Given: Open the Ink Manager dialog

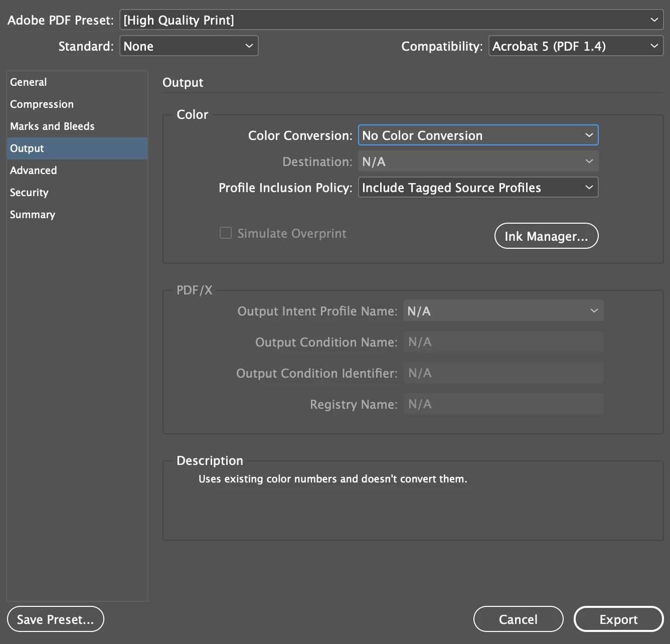Looking at the screenshot, I should point(546,236).
